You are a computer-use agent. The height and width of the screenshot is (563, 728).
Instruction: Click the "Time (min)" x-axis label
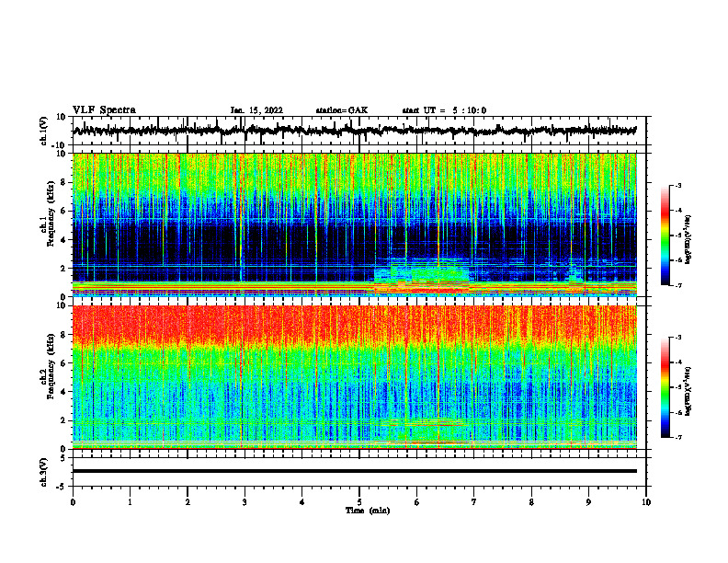pos(368,511)
